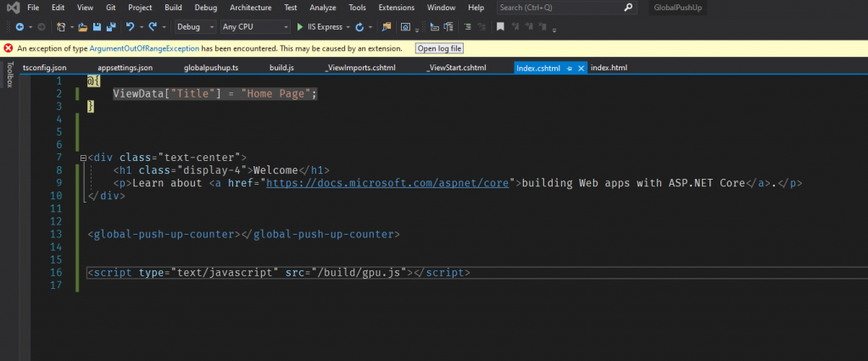
Task: Click the docs.microsoft.com/aspnet/core link in code
Action: [x=387, y=183]
